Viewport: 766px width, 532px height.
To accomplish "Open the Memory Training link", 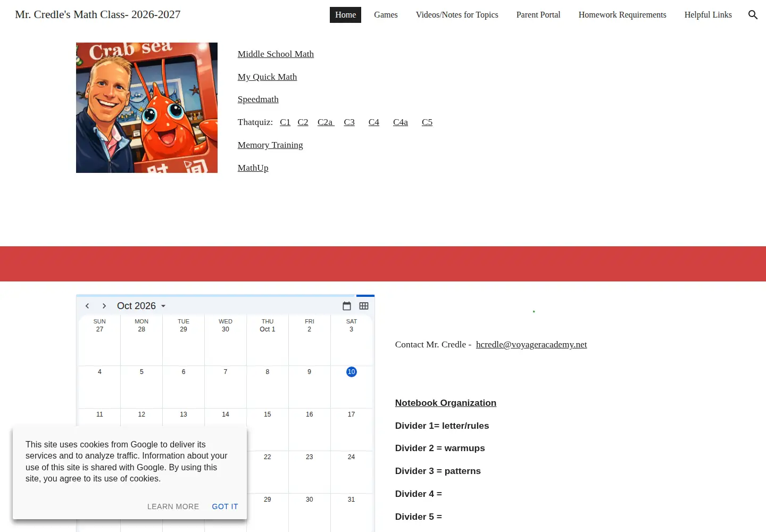I will pos(270,145).
